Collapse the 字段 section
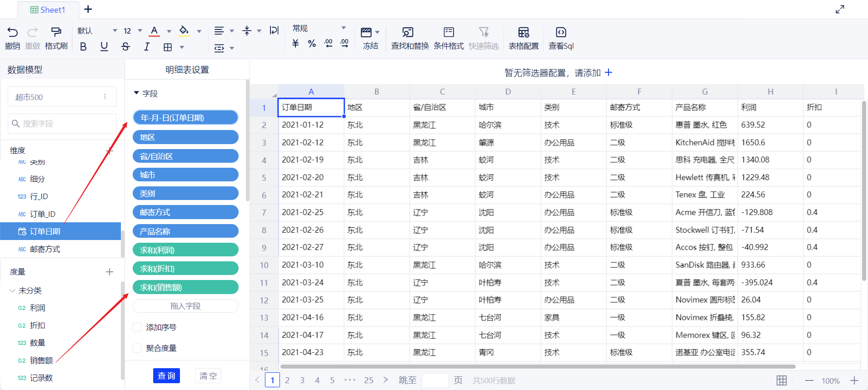Image resolution: width=868 pixels, height=390 pixels. click(x=136, y=93)
